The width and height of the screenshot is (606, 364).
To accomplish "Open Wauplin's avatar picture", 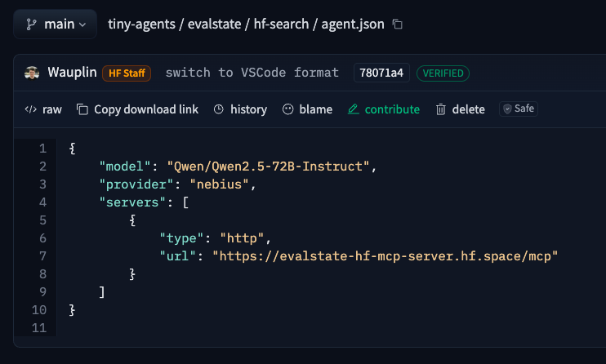I will click(32, 73).
